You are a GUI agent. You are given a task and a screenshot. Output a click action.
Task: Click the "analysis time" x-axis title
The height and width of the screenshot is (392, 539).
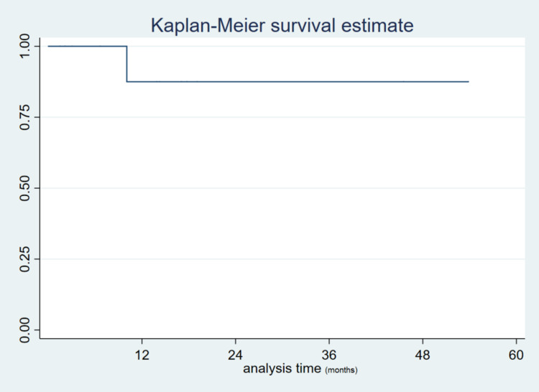[x=282, y=369]
